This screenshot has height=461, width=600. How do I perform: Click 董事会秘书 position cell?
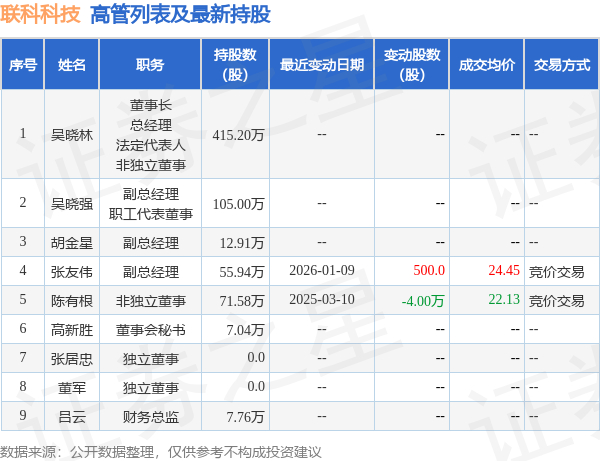[x=151, y=330]
